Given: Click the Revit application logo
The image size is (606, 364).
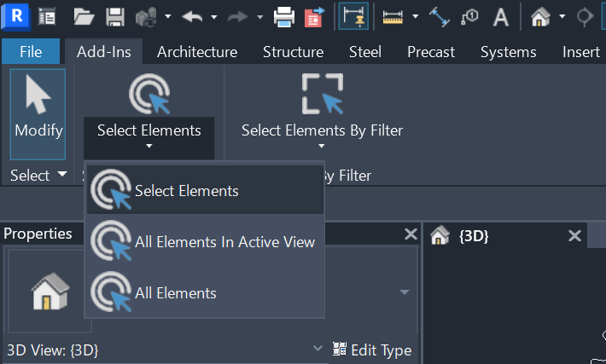Looking at the screenshot, I should 15,15.
